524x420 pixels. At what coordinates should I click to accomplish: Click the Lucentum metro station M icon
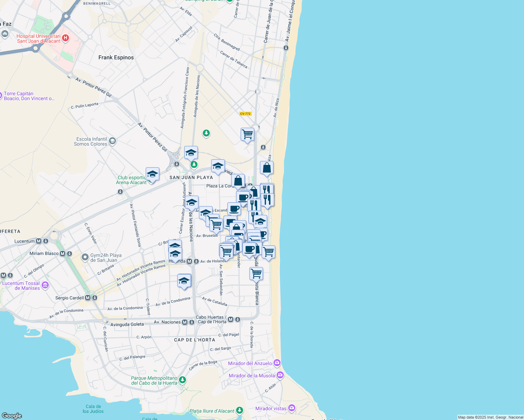(x=39, y=241)
